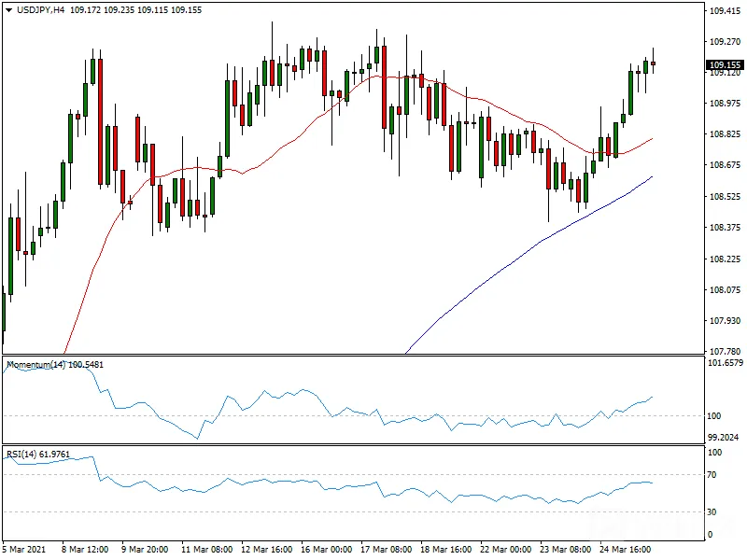
Task: Click the USDJPY,H4 chart title label
Action: point(40,10)
